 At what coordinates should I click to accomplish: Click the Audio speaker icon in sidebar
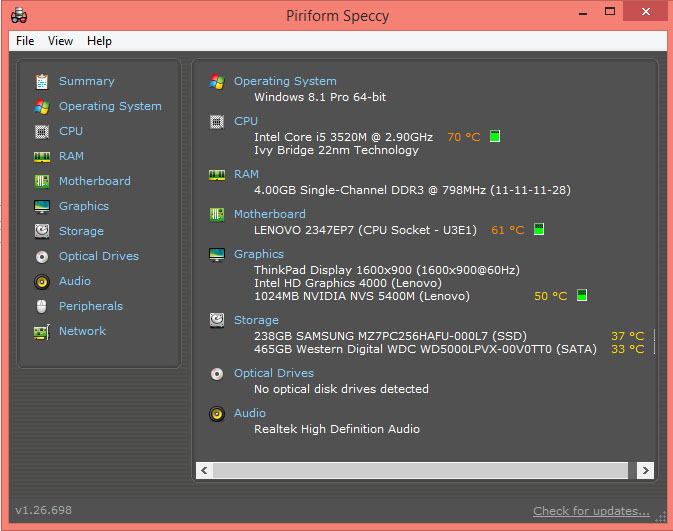[42, 282]
